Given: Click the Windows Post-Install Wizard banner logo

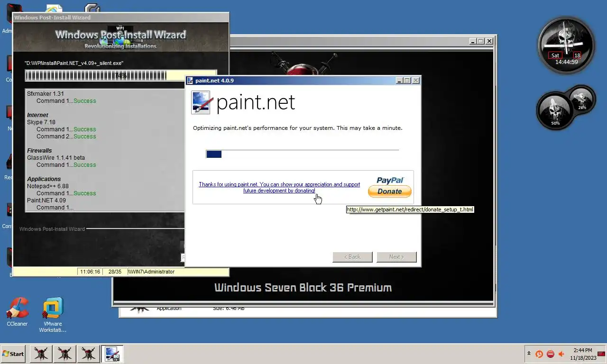Looking at the screenshot, I should [121, 36].
